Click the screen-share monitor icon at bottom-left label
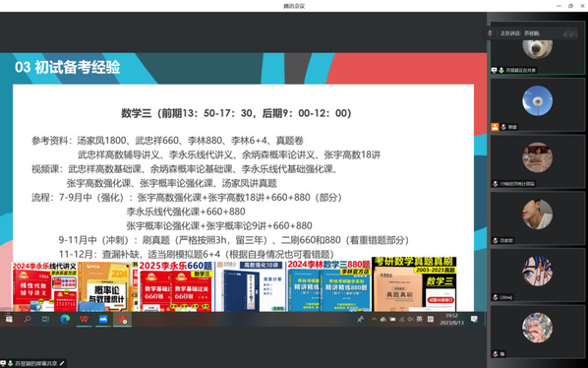Screen dimensions: 588x368 (x=3, y=363)
